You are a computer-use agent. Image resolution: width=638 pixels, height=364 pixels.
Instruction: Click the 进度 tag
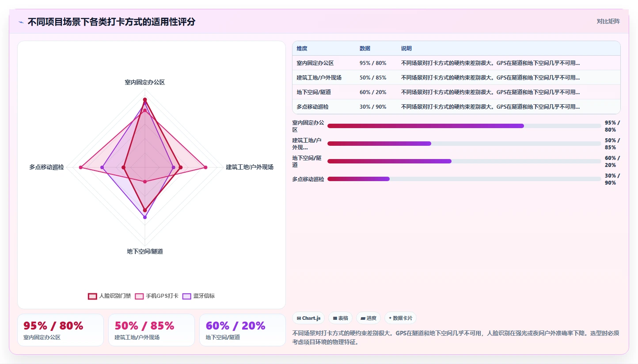[368, 318]
